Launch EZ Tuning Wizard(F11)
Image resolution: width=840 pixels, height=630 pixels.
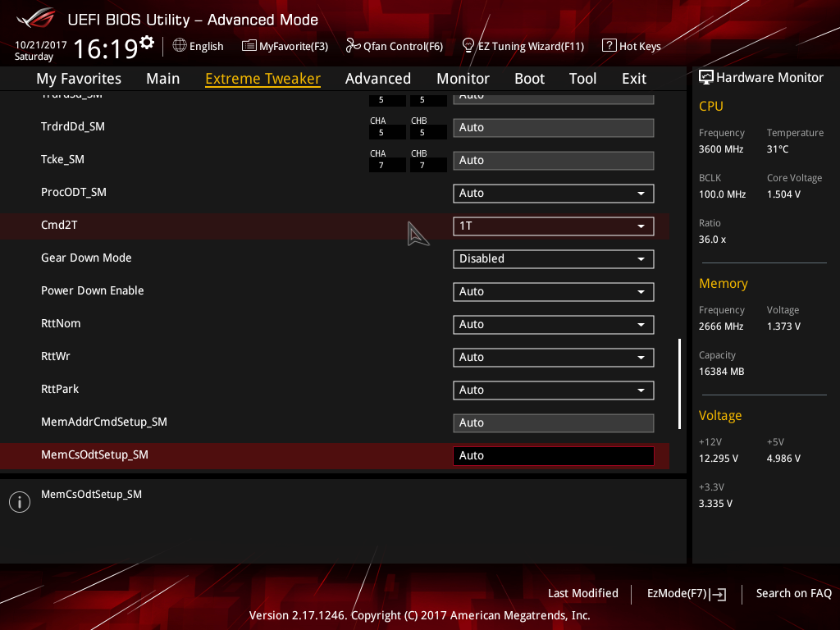point(523,46)
